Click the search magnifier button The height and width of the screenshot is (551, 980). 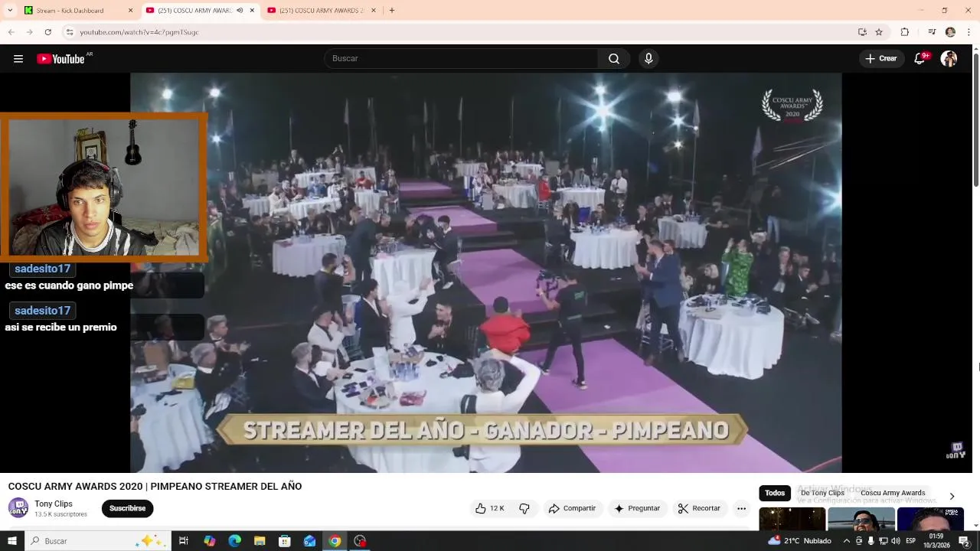(x=614, y=59)
